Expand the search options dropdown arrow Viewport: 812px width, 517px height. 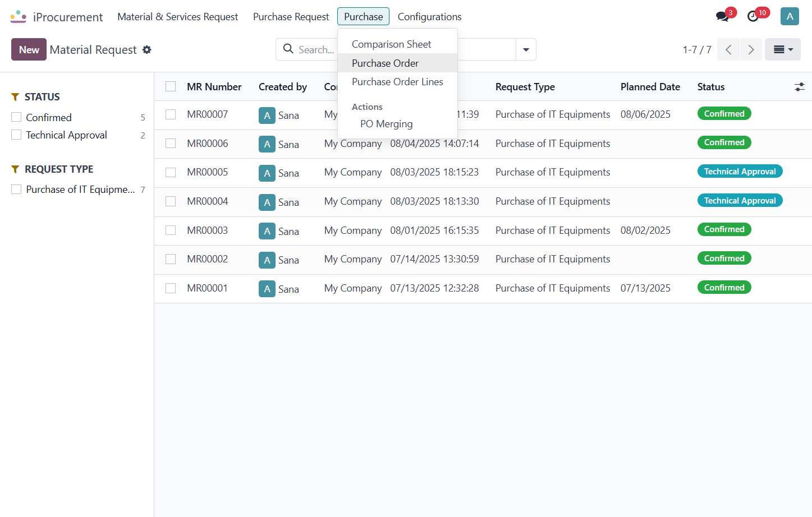(526, 49)
